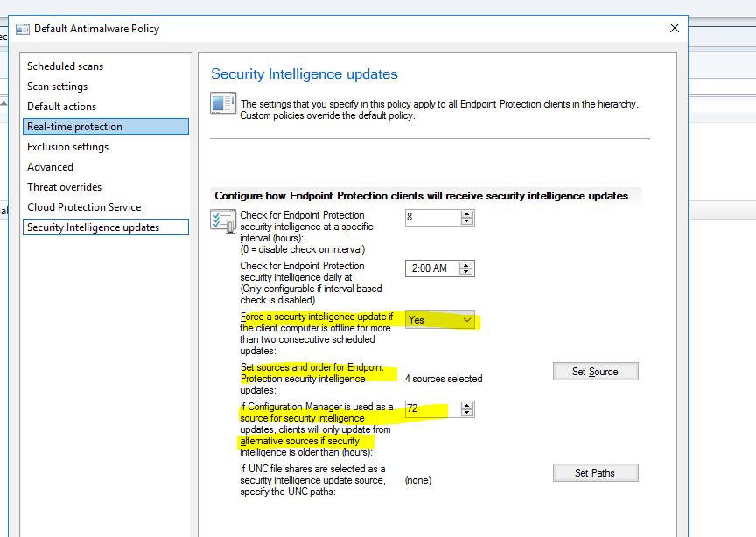Decrease the 72 hours value
The image size is (756, 537).
point(466,413)
